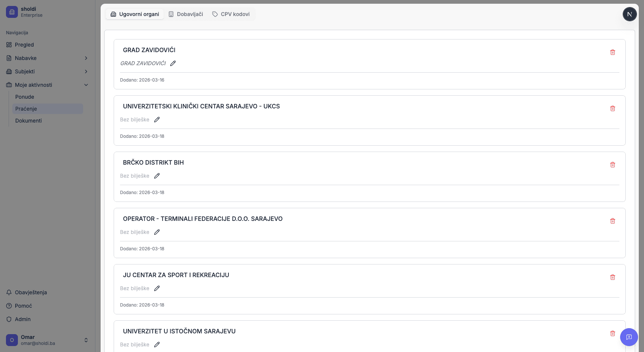The image size is (644, 352).
Task: Remove Operator - Terminali Federacije entry
Action: pyautogui.click(x=612, y=221)
